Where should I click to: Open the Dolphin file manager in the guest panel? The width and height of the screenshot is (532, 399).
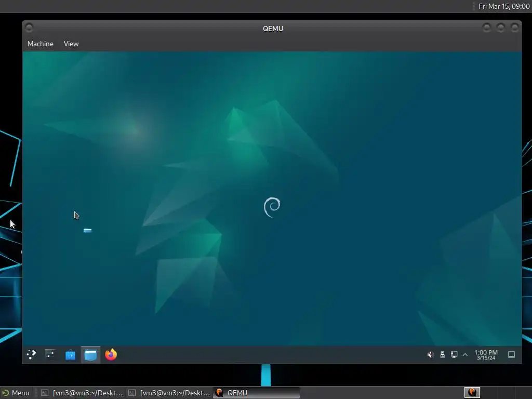click(x=90, y=355)
